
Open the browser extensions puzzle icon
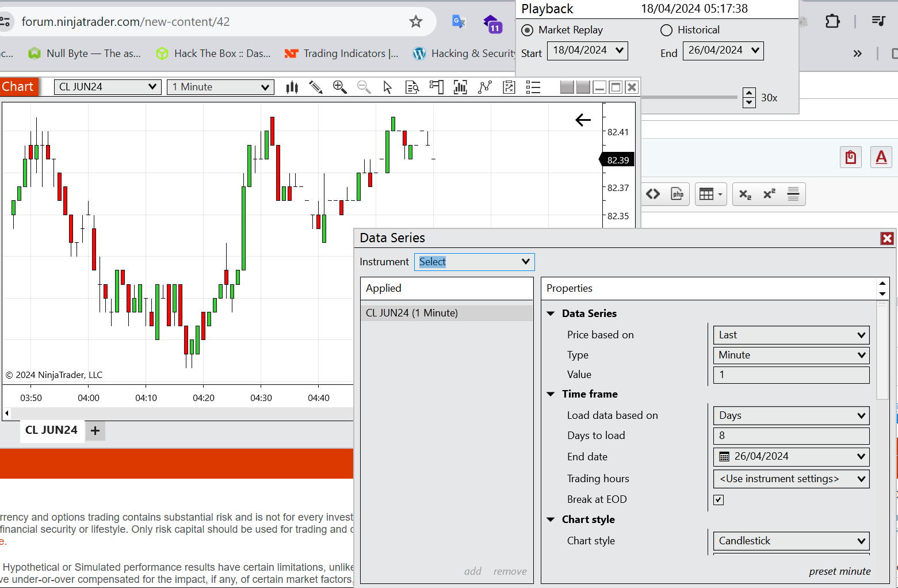click(x=832, y=22)
